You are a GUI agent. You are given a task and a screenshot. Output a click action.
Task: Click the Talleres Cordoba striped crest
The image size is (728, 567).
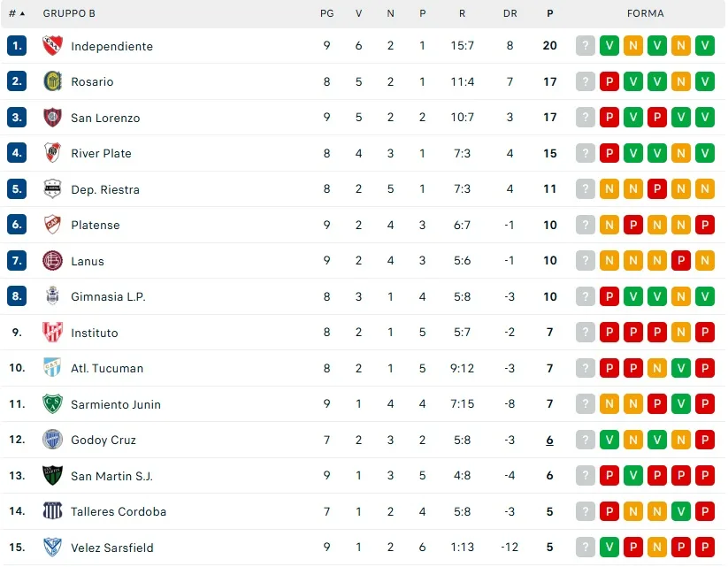tap(52, 511)
